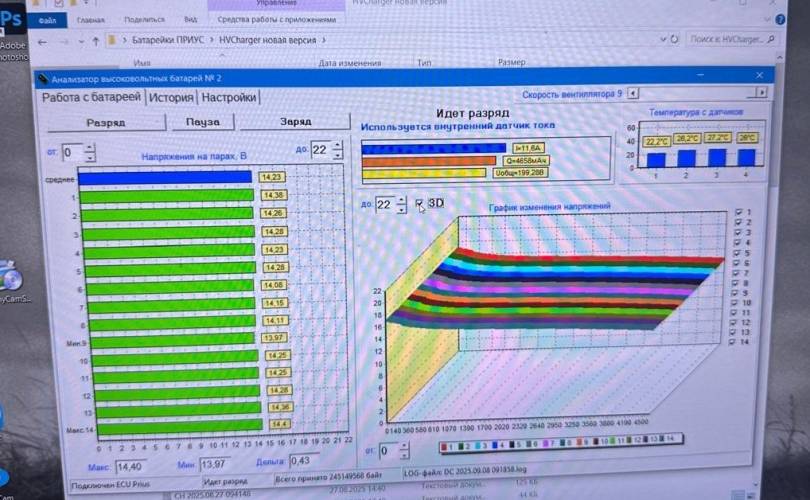Click the average voltage value 14,23

[271, 177]
